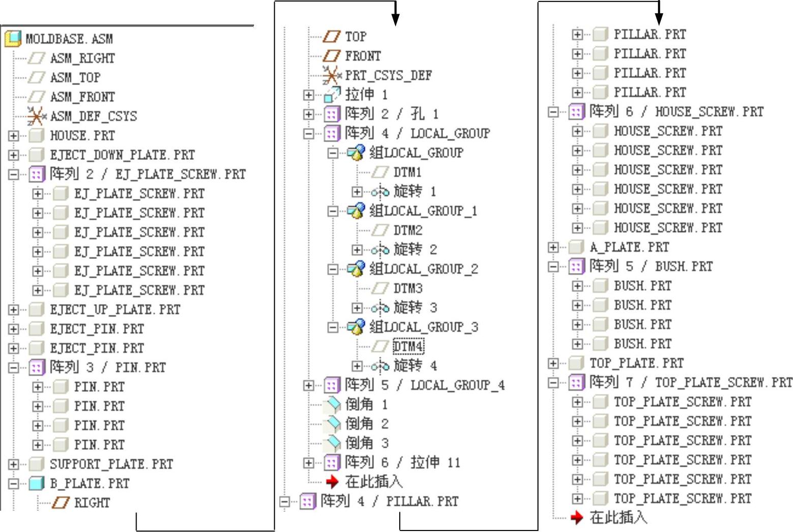Collapse 阵列 7 / TOP_PLATE_SCREW.PRT pattern
This screenshot has height=532, width=793.
(553, 382)
